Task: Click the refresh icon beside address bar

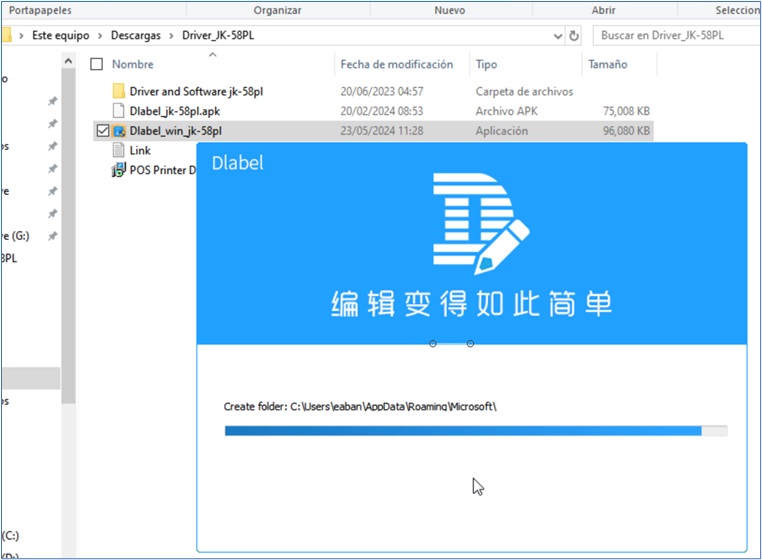Action: click(574, 35)
